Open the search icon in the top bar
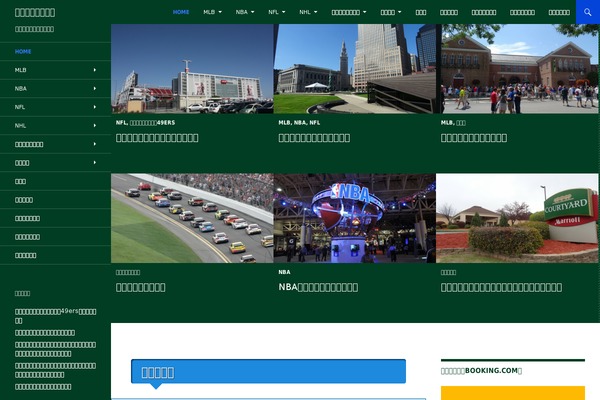This screenshot has width=600, height=400. coord(588,12)
